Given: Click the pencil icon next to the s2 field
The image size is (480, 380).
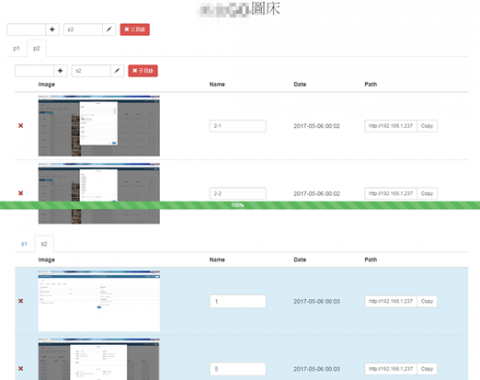Looking at the screenshot, I should click(117, 71).
